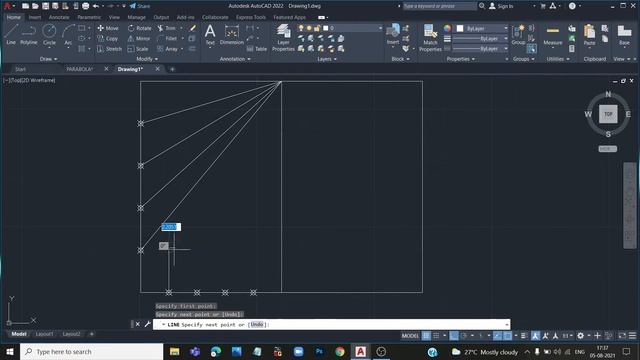The height and width of the screenshot is (360, 640).
Task: Click Match Properties
Action: pyautogui.click(x=430, y=38)
